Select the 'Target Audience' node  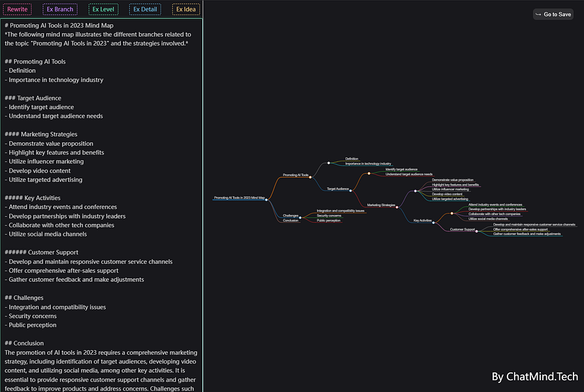(337, 189)
